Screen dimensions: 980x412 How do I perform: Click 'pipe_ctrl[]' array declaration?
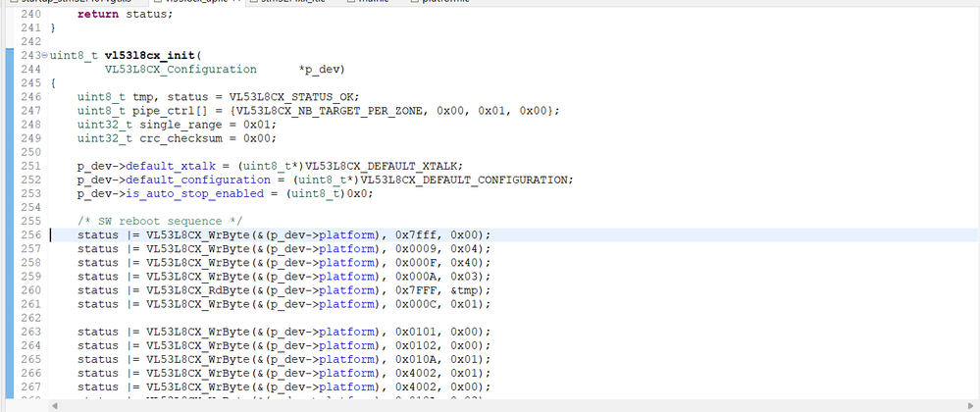pyautogui.click(x=171, y=111)
